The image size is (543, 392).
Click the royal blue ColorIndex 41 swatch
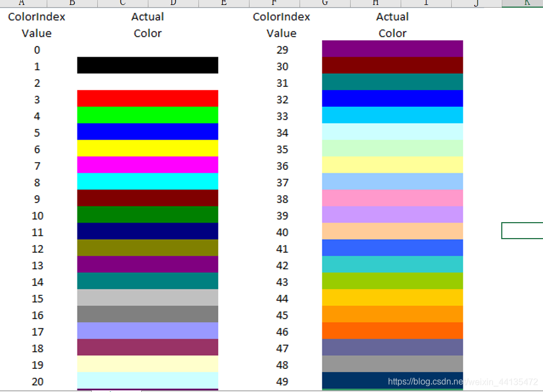tap(392, 248)
